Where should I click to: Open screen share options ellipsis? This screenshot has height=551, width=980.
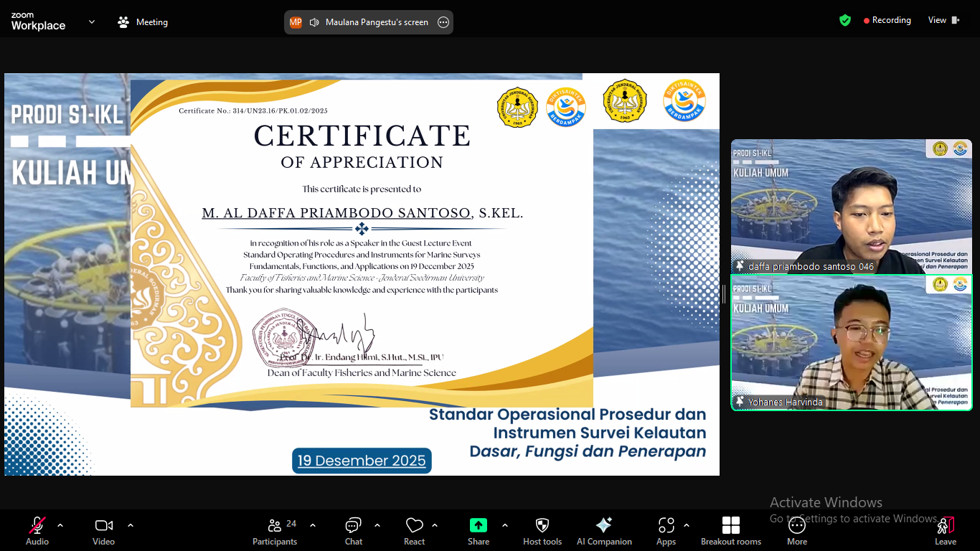(443, 22)
